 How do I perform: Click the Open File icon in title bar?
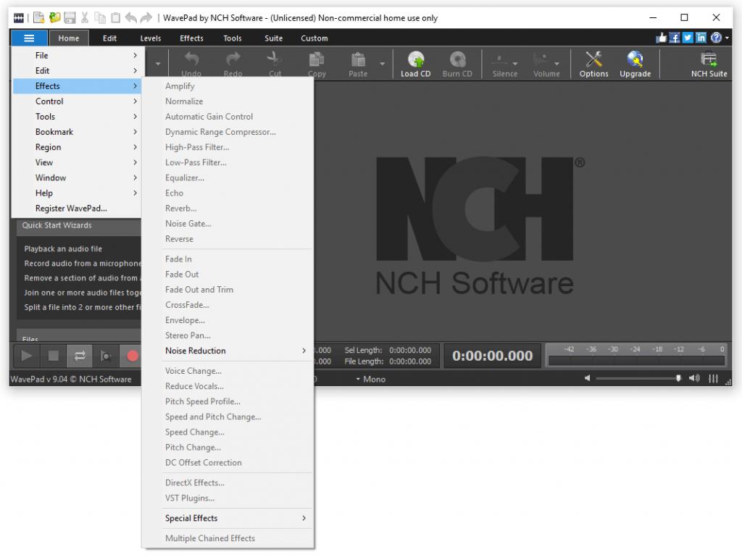coord(54,18)
